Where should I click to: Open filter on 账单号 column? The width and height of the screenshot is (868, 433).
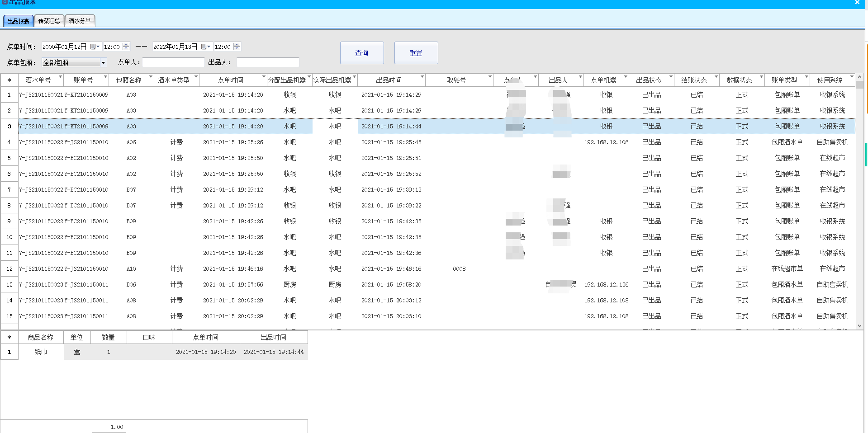[x=105, y=77]
